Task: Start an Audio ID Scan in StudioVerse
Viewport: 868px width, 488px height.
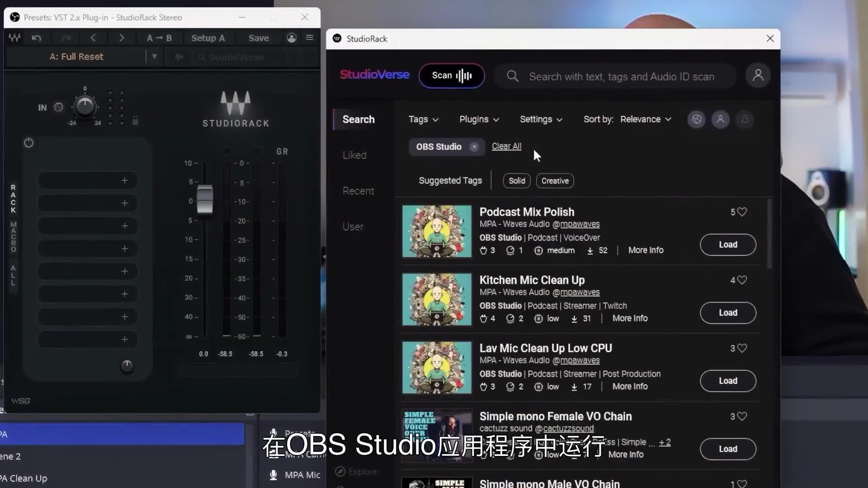Action: click(451, 75)
